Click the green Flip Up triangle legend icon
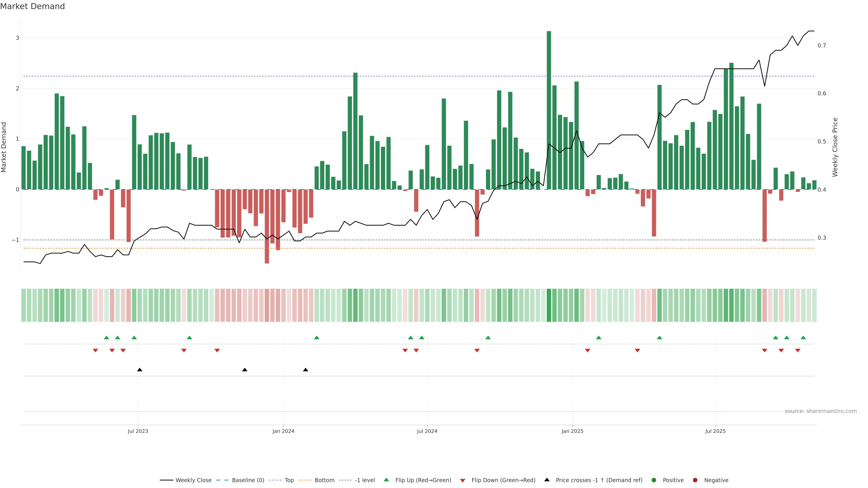Viewport: 868px width, 488px height. coord(386,480)
